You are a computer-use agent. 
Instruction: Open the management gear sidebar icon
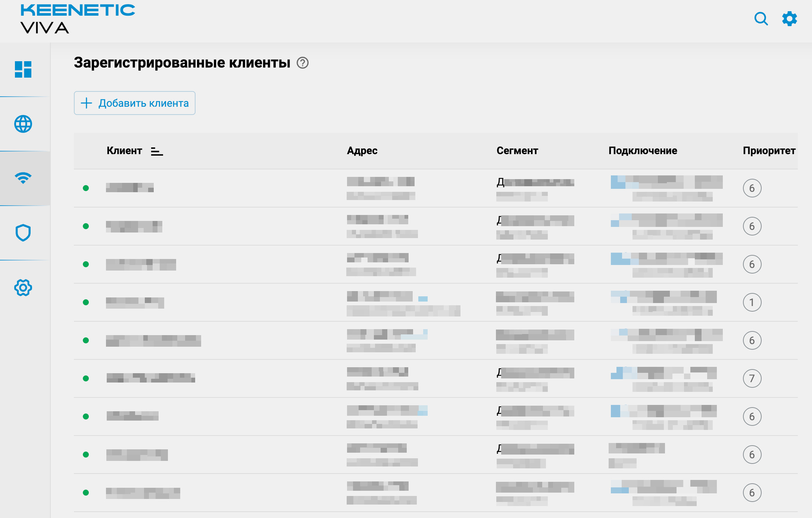coord(23,288)
